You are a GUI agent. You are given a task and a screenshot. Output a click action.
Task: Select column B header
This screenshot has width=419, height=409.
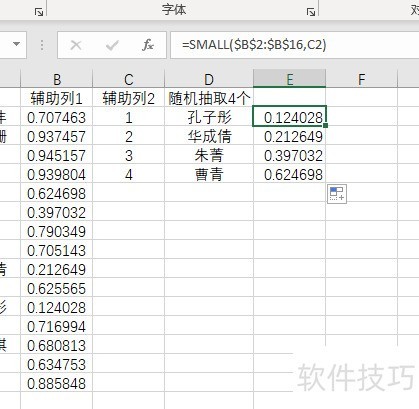57,79
